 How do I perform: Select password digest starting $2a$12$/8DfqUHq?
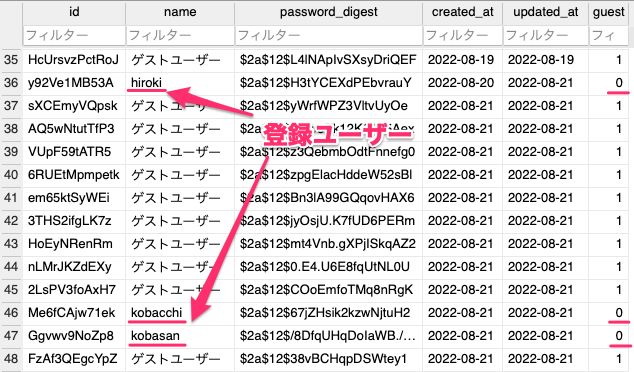pos(328,336)
